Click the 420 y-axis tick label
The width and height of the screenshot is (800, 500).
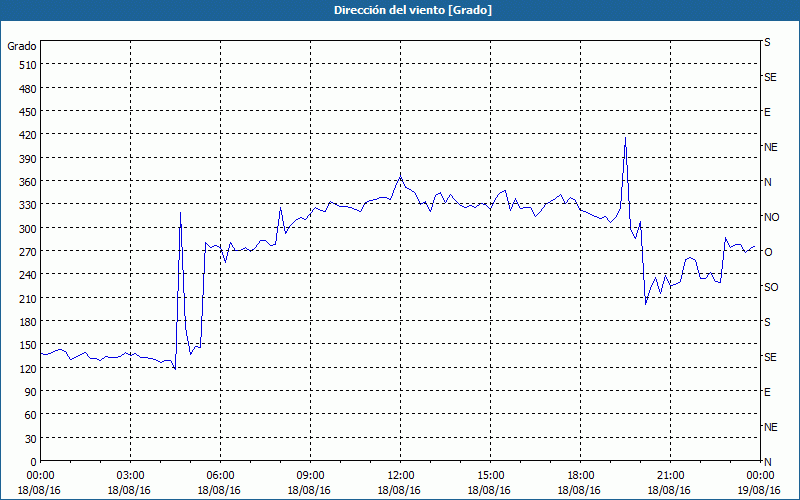[x=28, y=135]
